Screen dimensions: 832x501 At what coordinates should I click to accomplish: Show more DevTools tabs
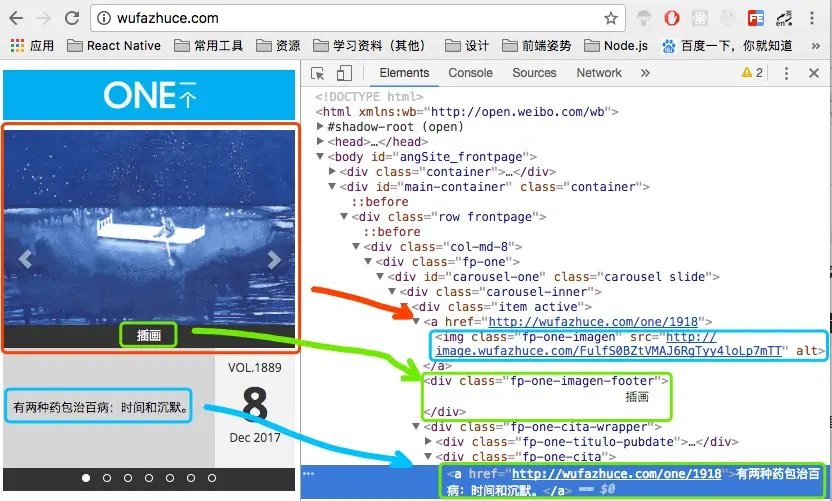[x=645, y=73]
